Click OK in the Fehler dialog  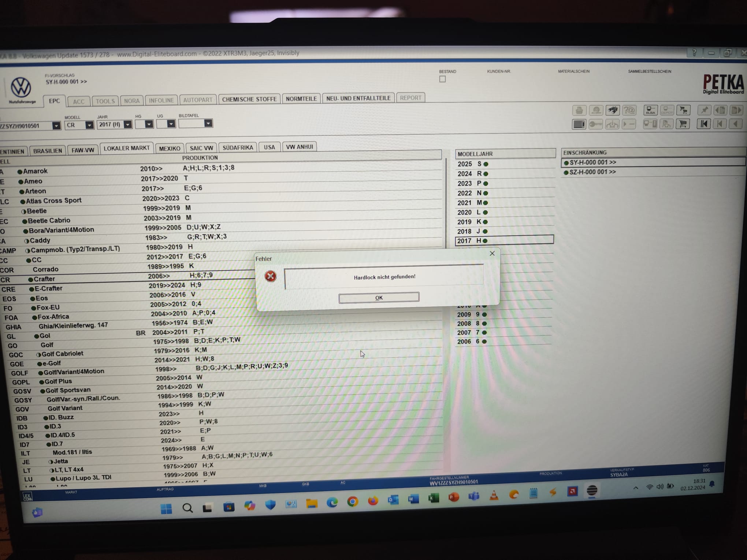[379, 298]
